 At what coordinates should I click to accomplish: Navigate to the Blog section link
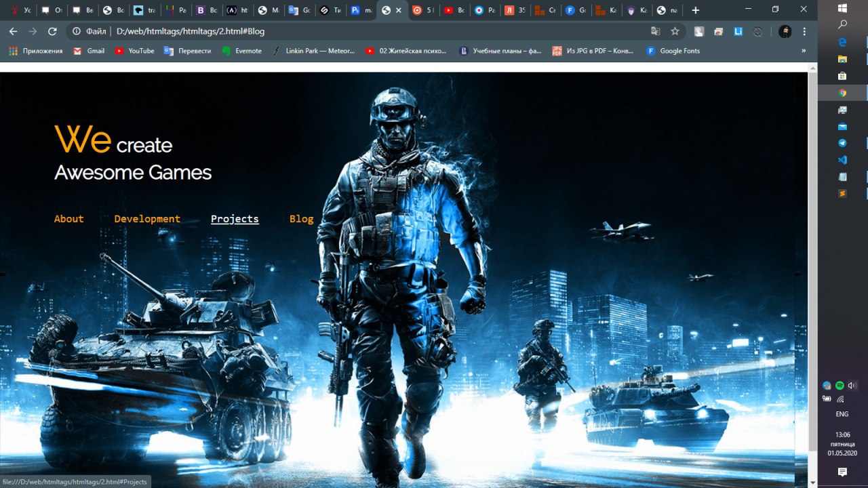[301, 219]
